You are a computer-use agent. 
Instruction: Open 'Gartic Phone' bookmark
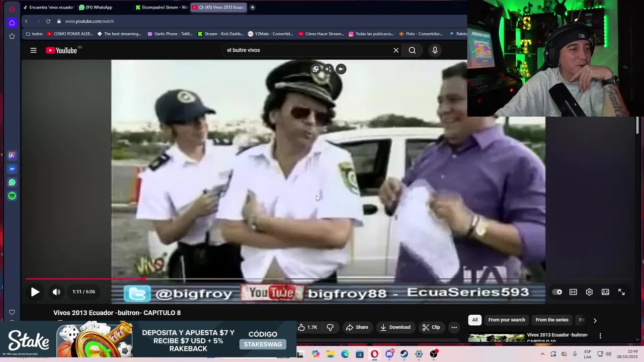pos(170,34)
